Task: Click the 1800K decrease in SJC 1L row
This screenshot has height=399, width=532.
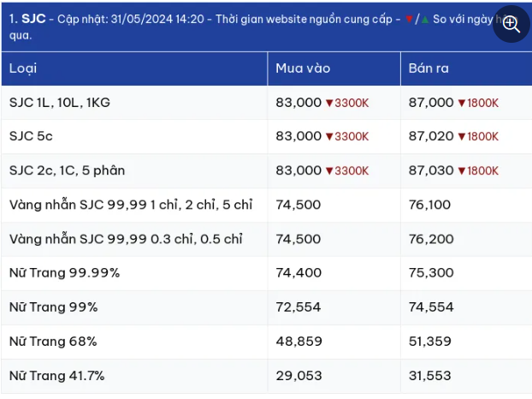Action: click(x=478, y=104)
